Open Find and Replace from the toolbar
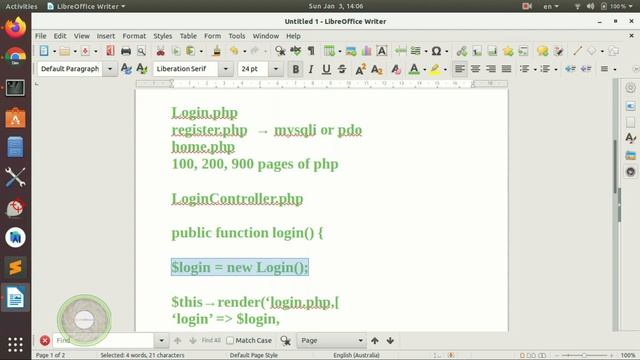Viewport: 640px width, 360px height. tap(280, 51)
